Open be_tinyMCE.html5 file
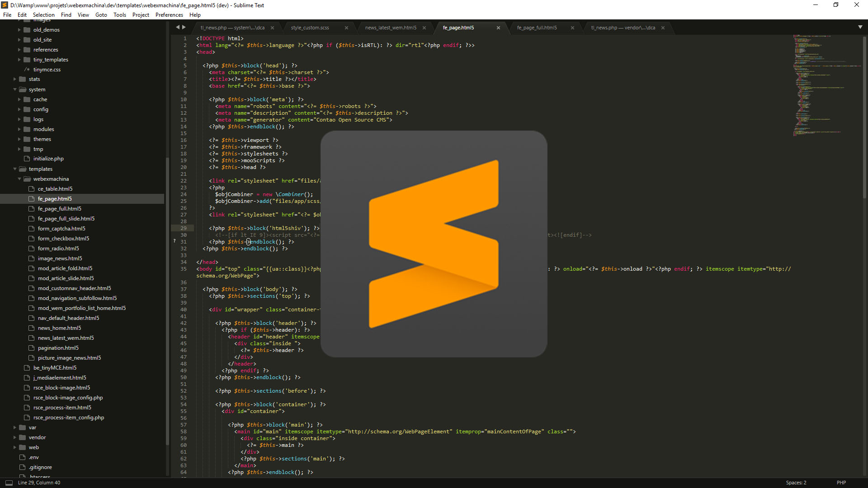Screen dimensions: 868x488 (55, 368)
